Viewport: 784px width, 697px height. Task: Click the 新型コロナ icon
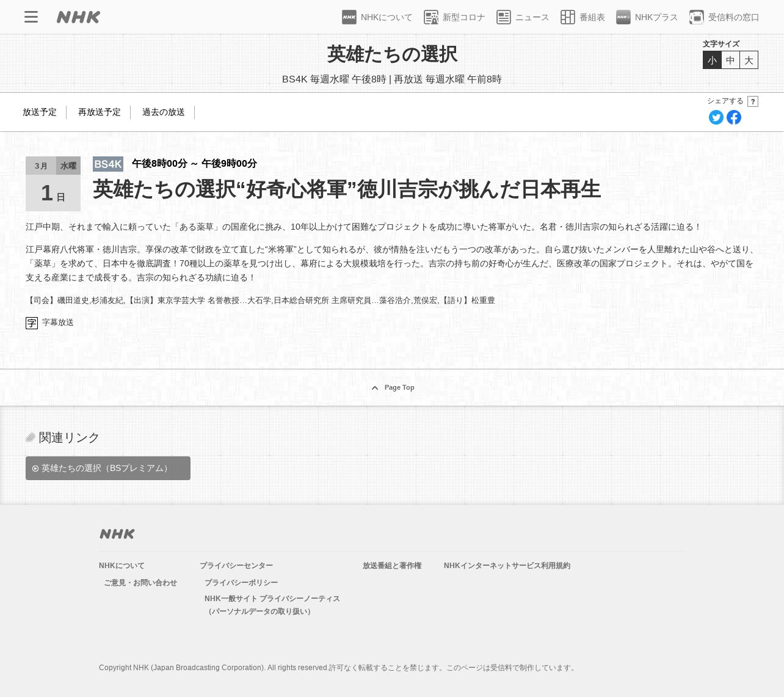[x=431, y=17]
